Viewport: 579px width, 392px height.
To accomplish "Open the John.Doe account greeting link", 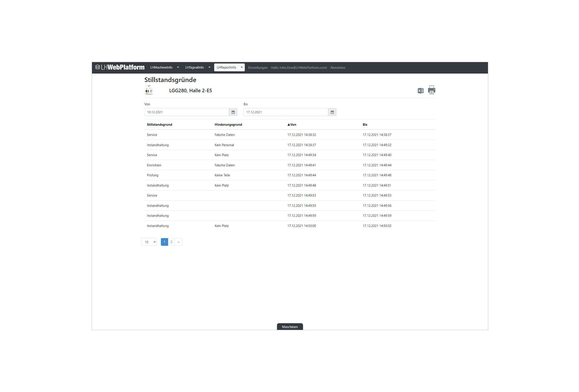I will pos(299,68).
